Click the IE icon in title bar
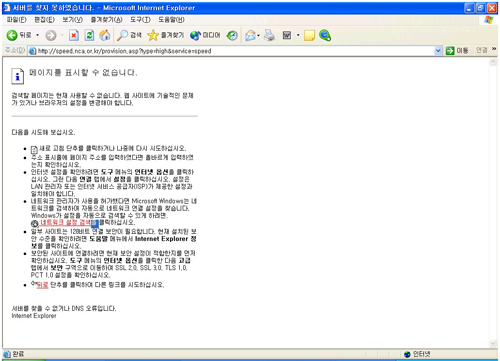500x361 pixels. pyautogui.click(x=7, y=7)
